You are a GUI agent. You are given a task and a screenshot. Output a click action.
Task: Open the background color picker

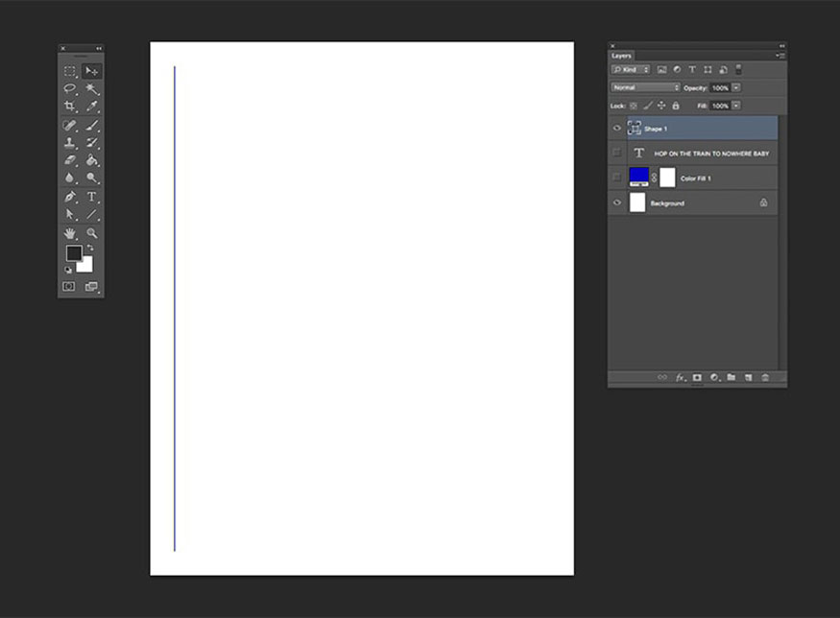point(86,266)
